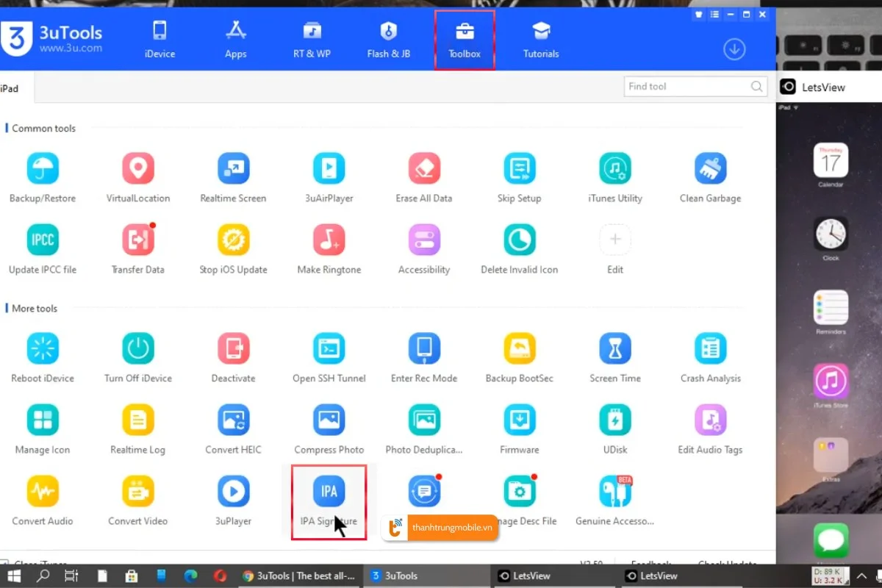Launch 3uPlayer
This screenshot has width=882, height=588.
[x=233, y=491]
